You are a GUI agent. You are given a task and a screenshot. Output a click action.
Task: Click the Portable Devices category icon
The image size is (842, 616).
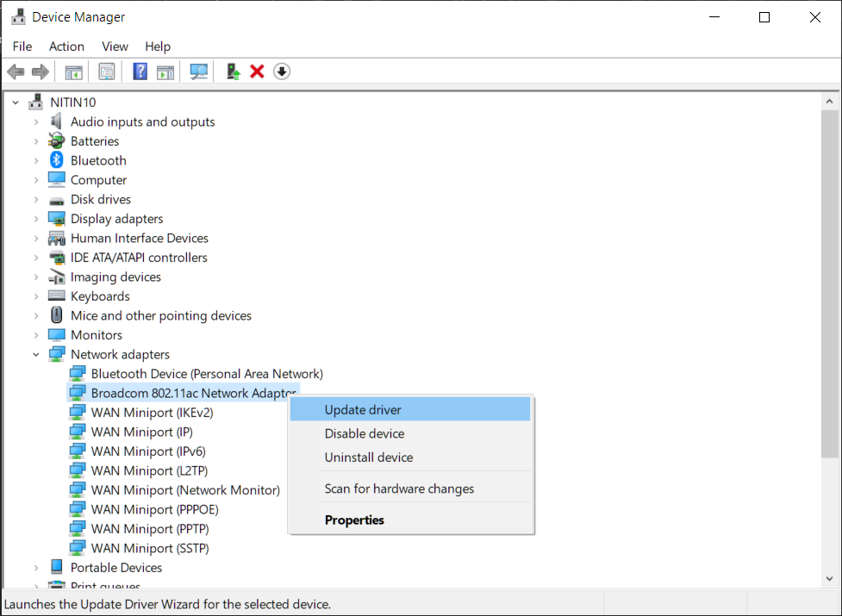pyautogui.click(x=56, y=567)
